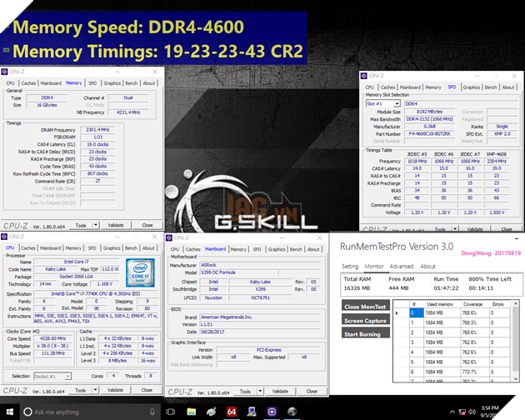Switch to Caches tab in SPD CPU-Z window
Screen dimensions: 525x420
point(387,87)
